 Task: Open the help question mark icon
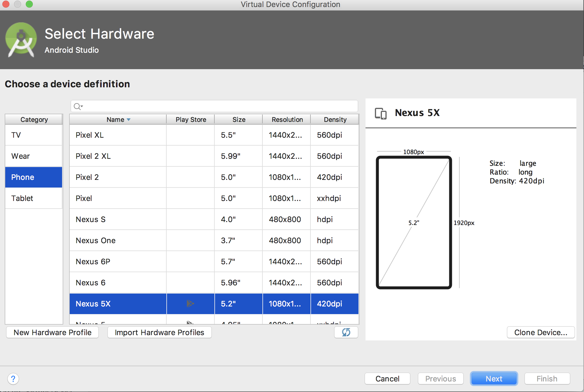point(13,379)
